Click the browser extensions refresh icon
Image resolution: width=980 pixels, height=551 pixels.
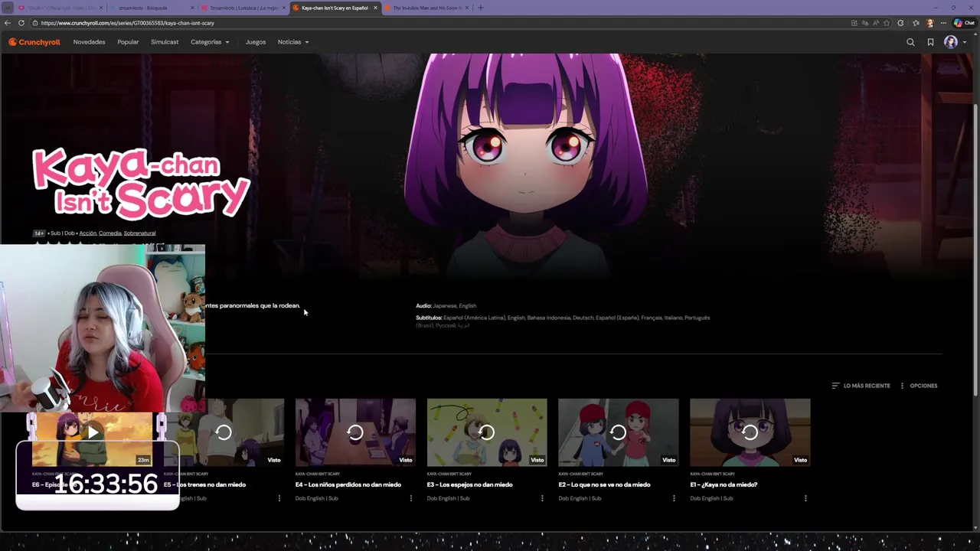click(900, 23)
